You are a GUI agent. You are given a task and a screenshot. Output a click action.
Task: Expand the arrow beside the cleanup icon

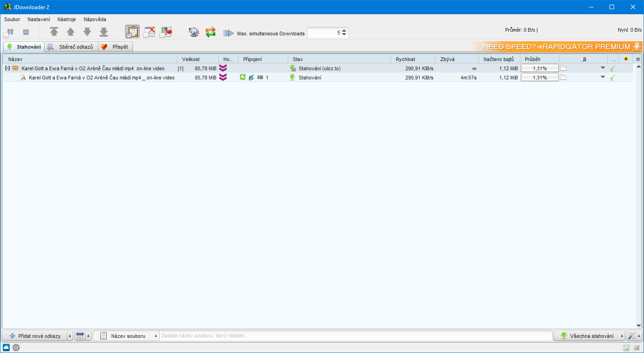[88, 336]
